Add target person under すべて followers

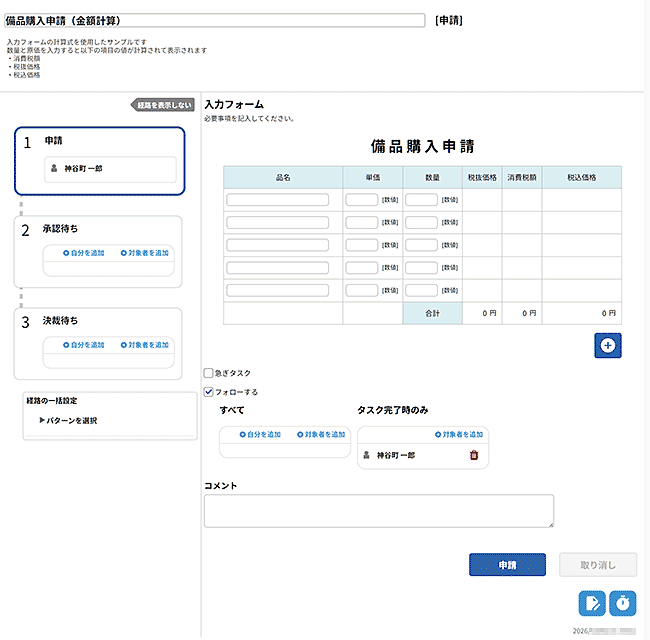coord(321,434)
